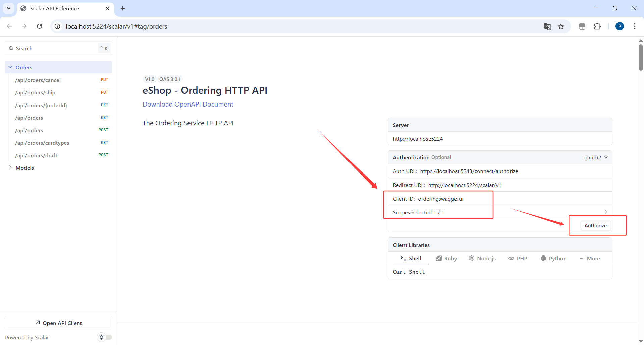Open the tab search dropdown arrow
The width and height of the screenshot is (644, 345).
pyautogui.click(x=9, y=8)
